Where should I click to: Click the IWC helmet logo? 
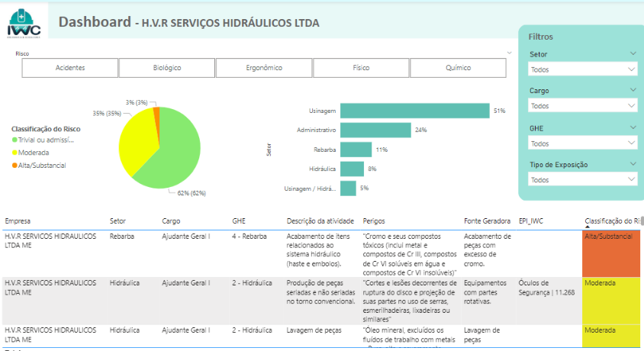tap(24, 24)
